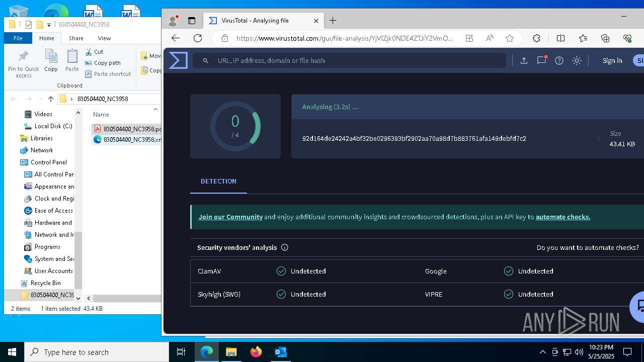Toggle VirusTotal light/dark theme icon

click(x=577, y=60)
